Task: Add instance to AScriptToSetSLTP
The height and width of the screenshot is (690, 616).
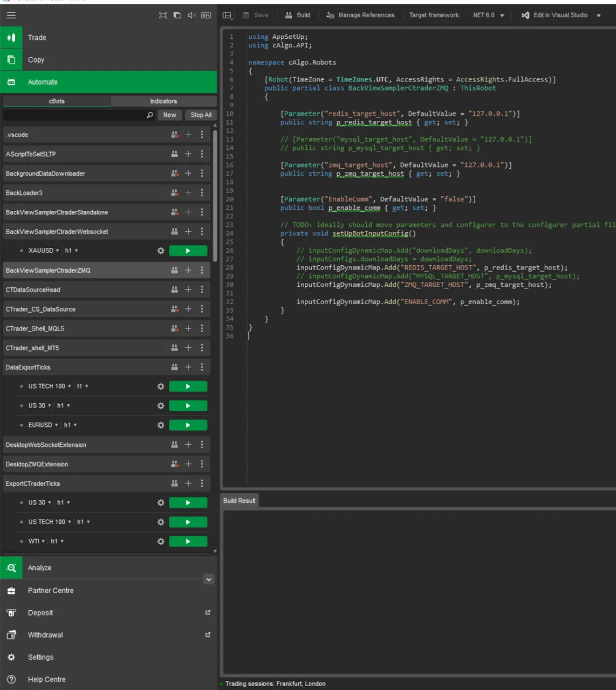Action: point(188,154)
